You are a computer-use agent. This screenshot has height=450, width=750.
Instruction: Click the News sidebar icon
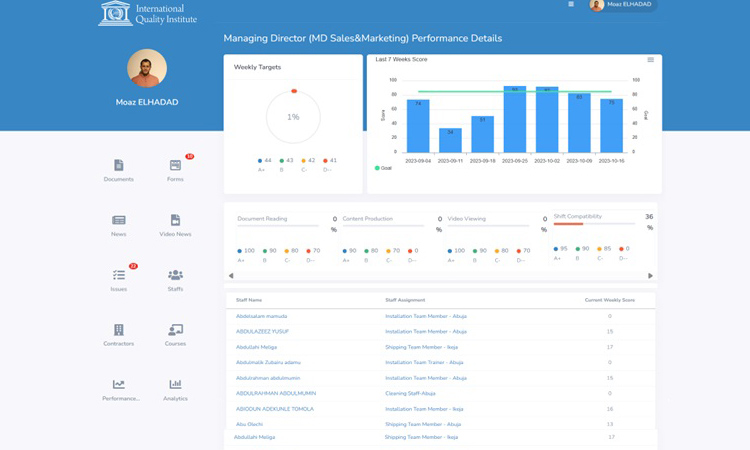point(118,220)
